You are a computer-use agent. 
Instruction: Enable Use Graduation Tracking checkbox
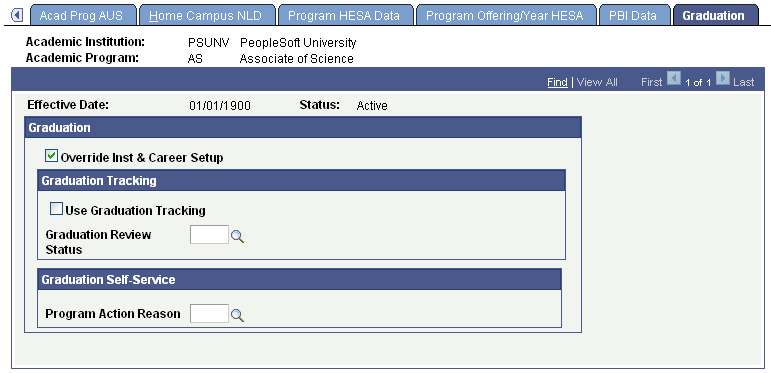[57, 209]
